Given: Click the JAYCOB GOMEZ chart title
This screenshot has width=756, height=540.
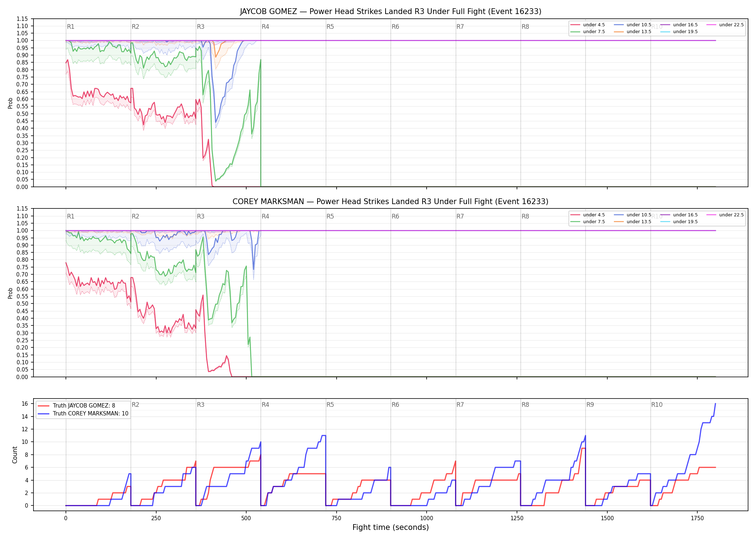Looking at the screenshot, I should pos(391,12).
